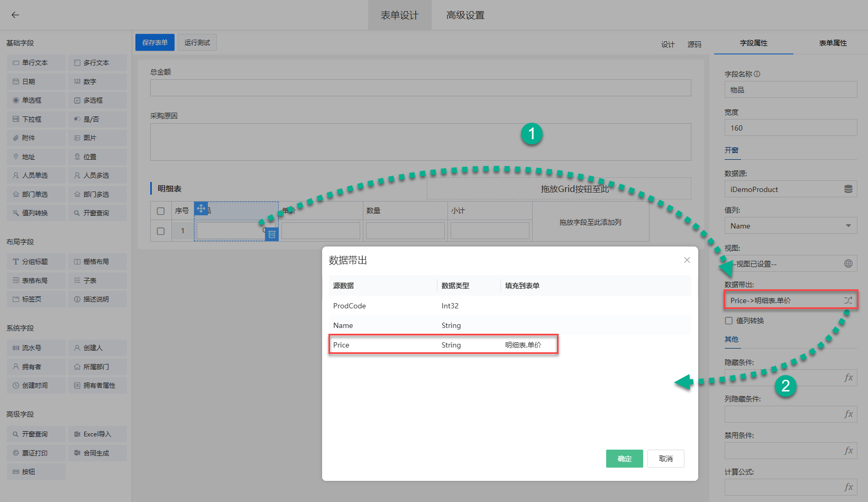Click the move handle on selected column
This screenshot has width=868, height=502.
tap(201, 208)
